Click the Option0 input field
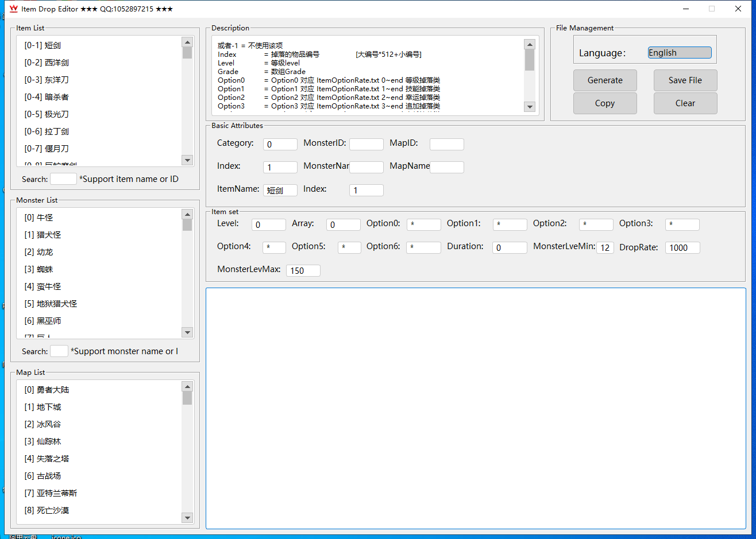 coord(424,225)
